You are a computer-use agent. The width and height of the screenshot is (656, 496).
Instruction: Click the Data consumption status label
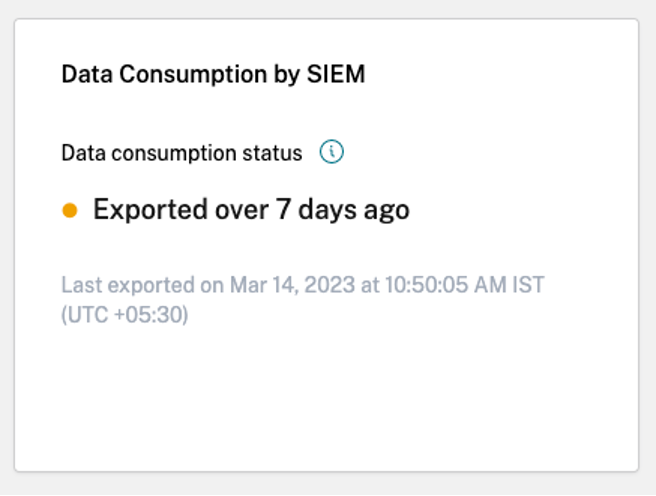181,153
